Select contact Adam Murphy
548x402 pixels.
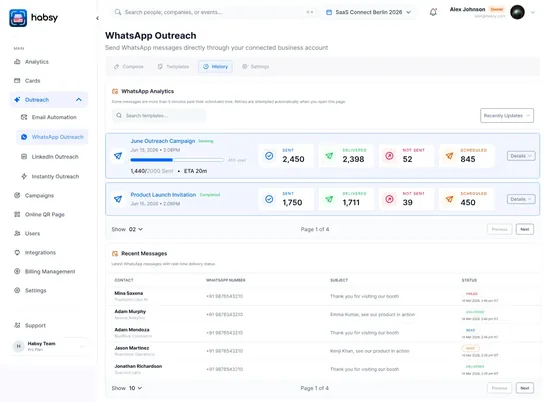tap(130, 311)
